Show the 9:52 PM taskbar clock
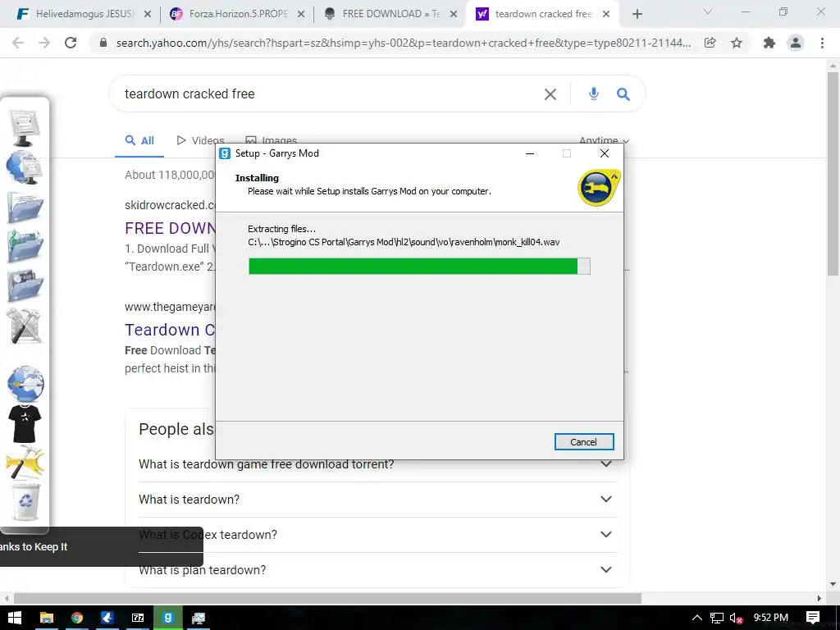 771,617
